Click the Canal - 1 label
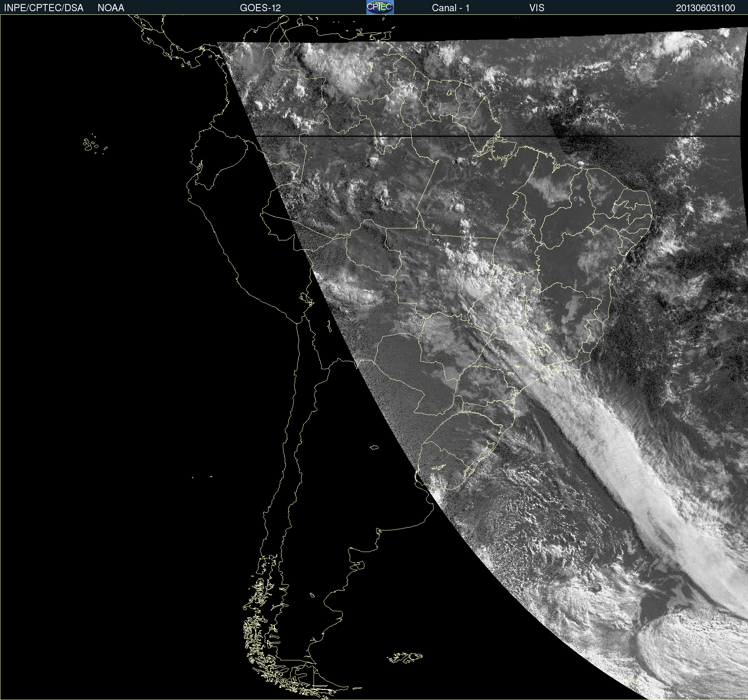This screenshot has height=700, width=748. pos(451,8)
